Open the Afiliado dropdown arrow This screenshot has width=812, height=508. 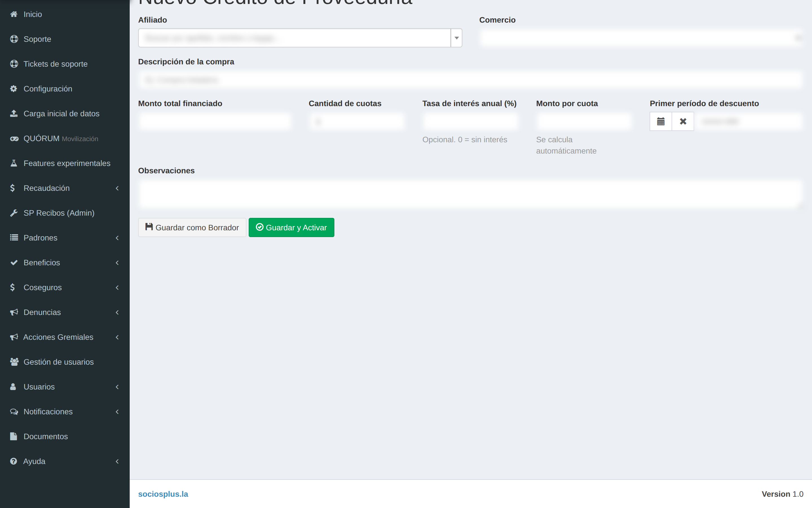(456, 38)
